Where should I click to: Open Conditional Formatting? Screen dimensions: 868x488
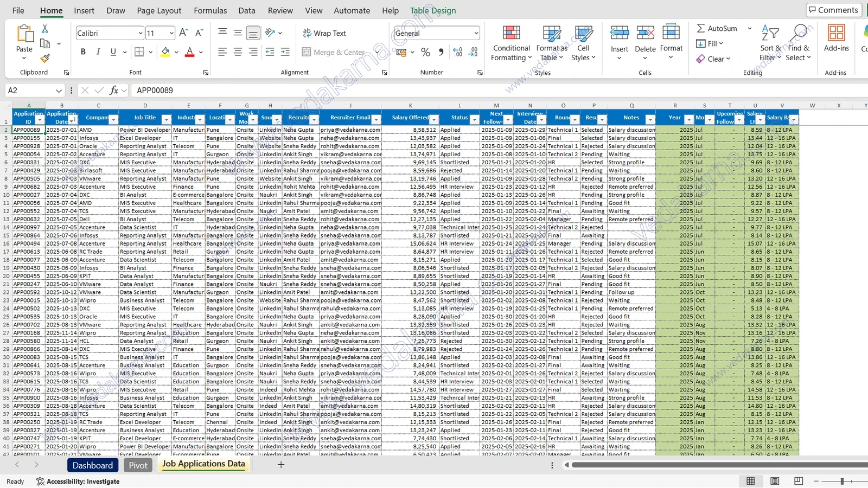point(511,43)
